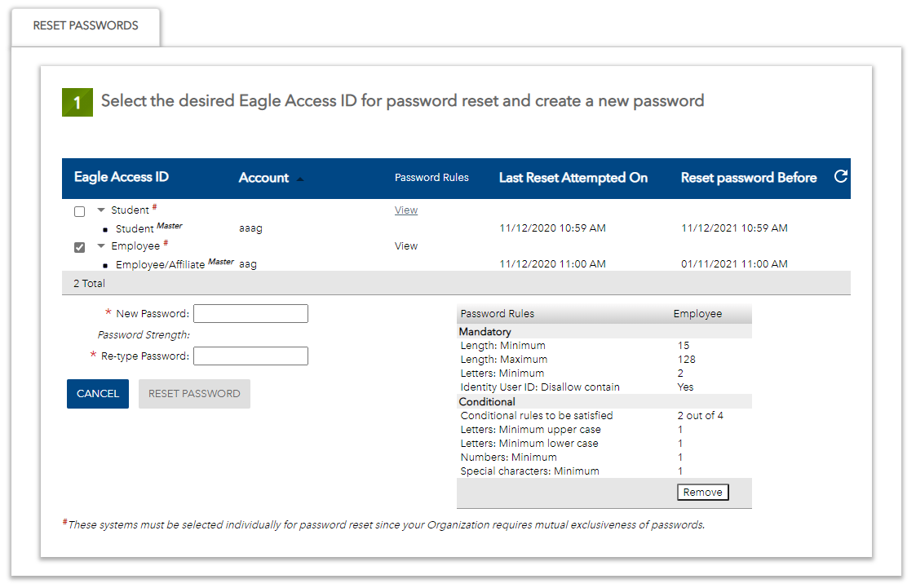Screen dimensions: 916x588
Task: Open the View link for Employee password rules
Action: (405, 245)
